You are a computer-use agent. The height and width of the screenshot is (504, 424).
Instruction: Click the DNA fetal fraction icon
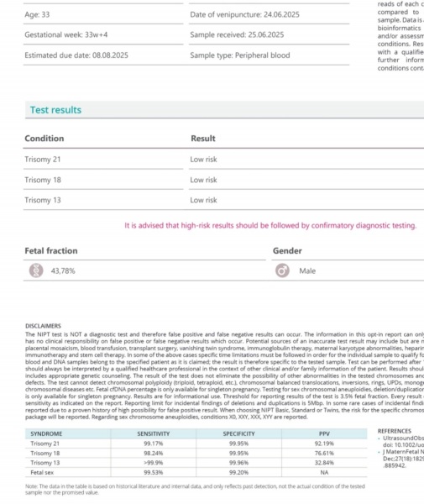click(36, 270)
